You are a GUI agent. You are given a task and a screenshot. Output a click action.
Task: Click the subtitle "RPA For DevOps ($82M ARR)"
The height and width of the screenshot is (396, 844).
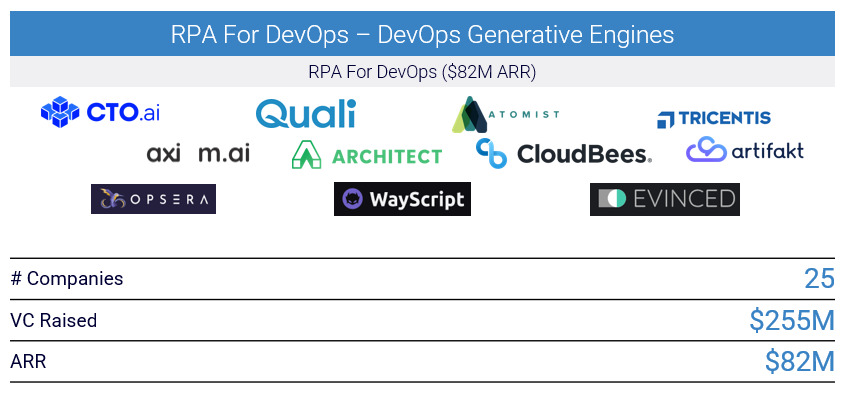(x=422, y=72)
